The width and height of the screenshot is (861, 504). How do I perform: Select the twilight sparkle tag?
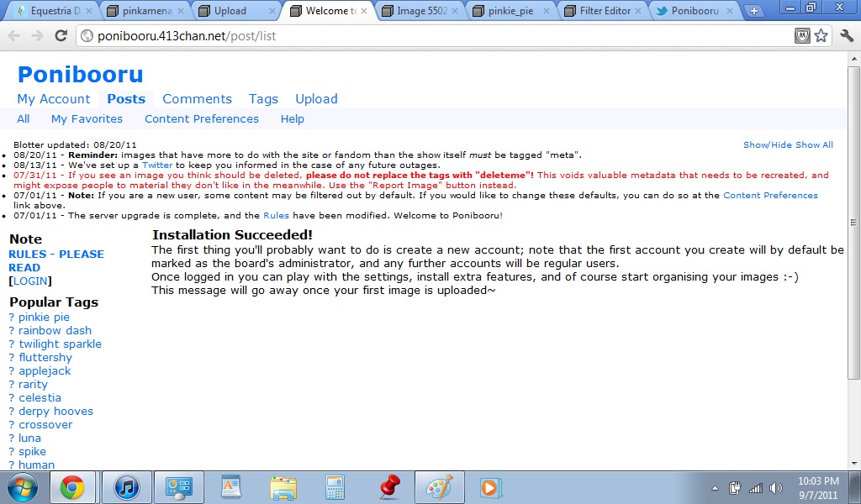click(x=60, y=344)
